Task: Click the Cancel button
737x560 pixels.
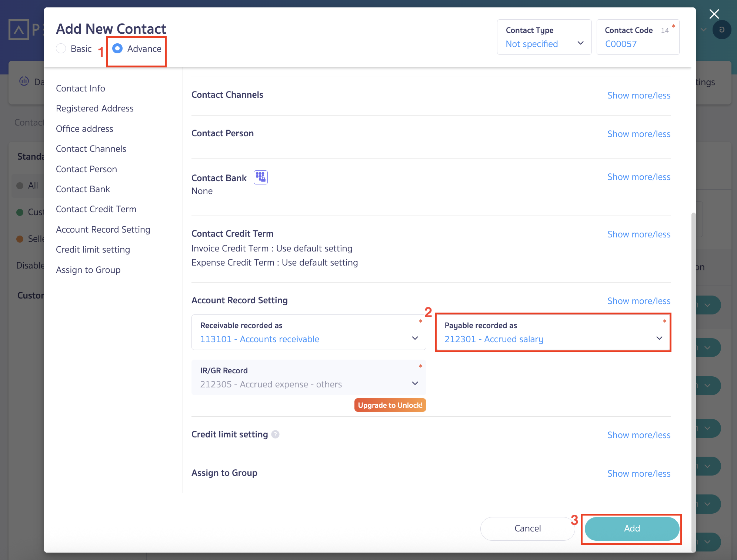Action: (x=527, y=529)
